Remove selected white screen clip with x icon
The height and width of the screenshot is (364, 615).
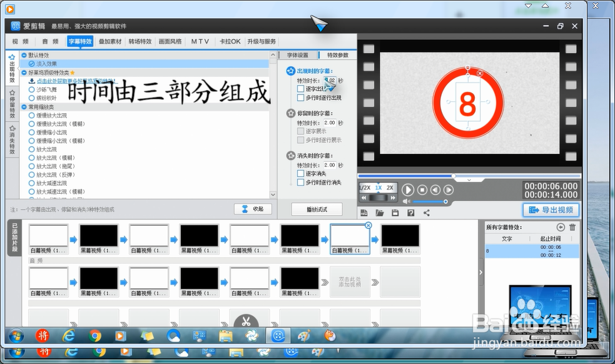[x=368, y=225]
